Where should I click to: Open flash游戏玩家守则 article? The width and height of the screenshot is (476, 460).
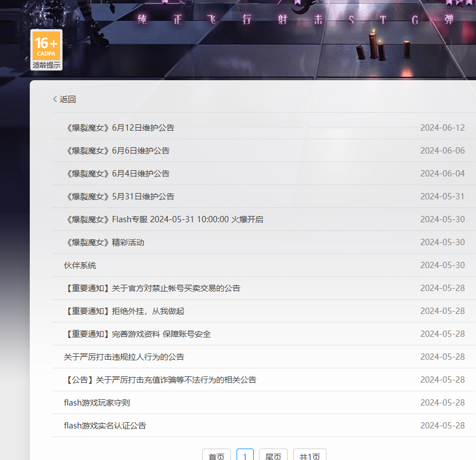pos(97,403)
